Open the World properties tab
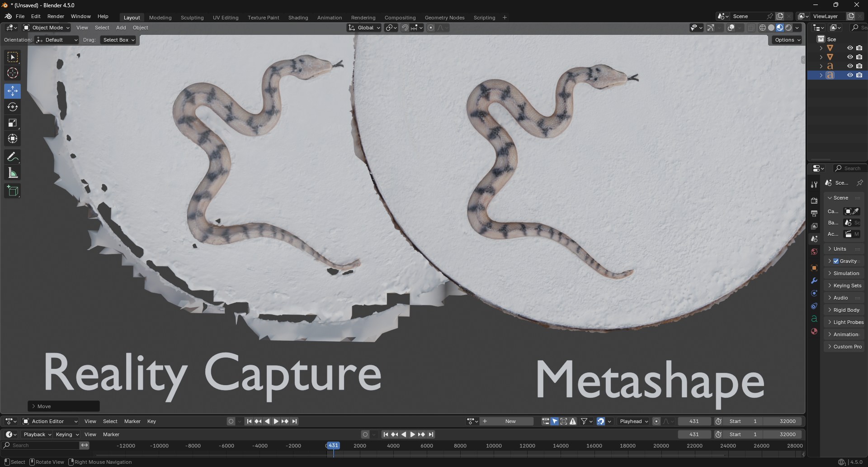This screenshot has height=467, width=868. (x=814, y=252)
